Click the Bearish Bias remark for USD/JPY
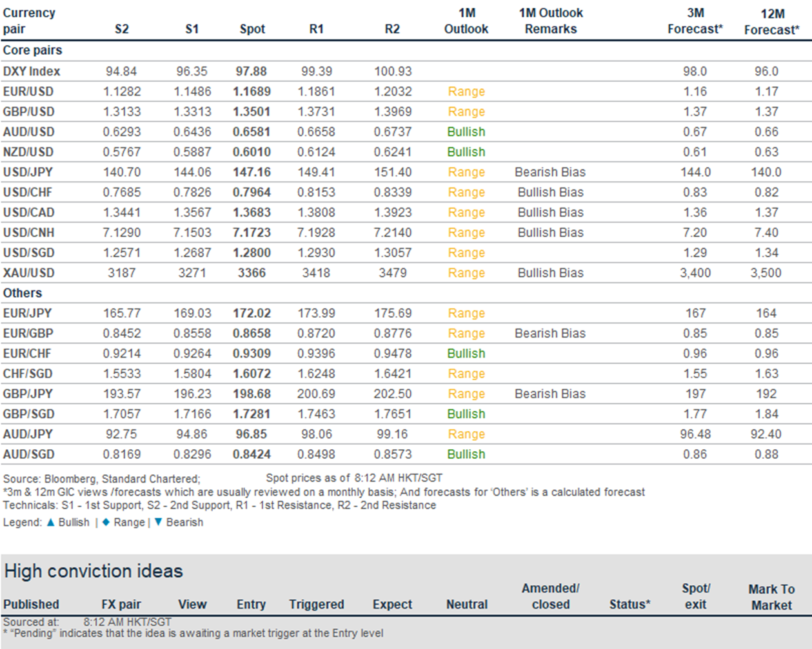 pos(550,172)
